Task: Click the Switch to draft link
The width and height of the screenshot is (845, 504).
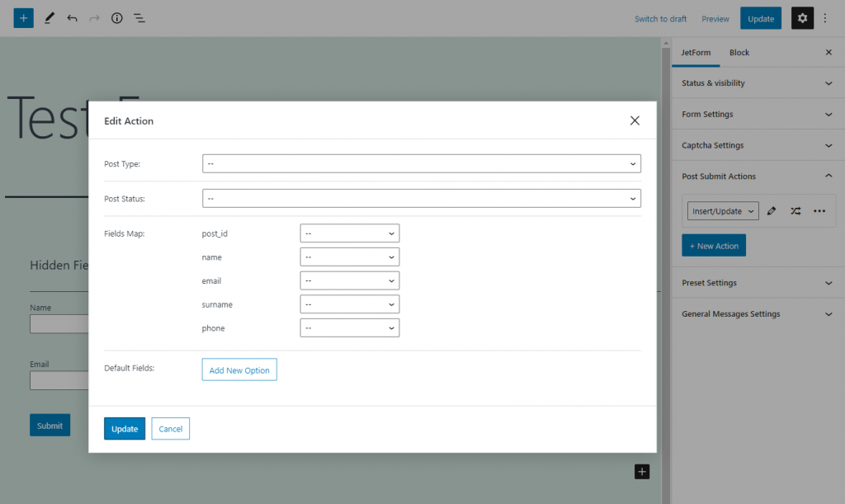Action: point(660,19)
